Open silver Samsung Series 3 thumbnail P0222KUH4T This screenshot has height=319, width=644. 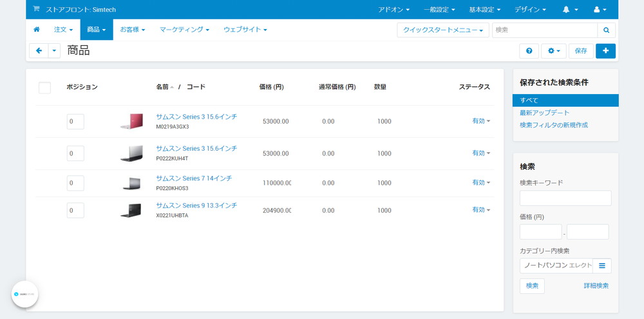132,153
